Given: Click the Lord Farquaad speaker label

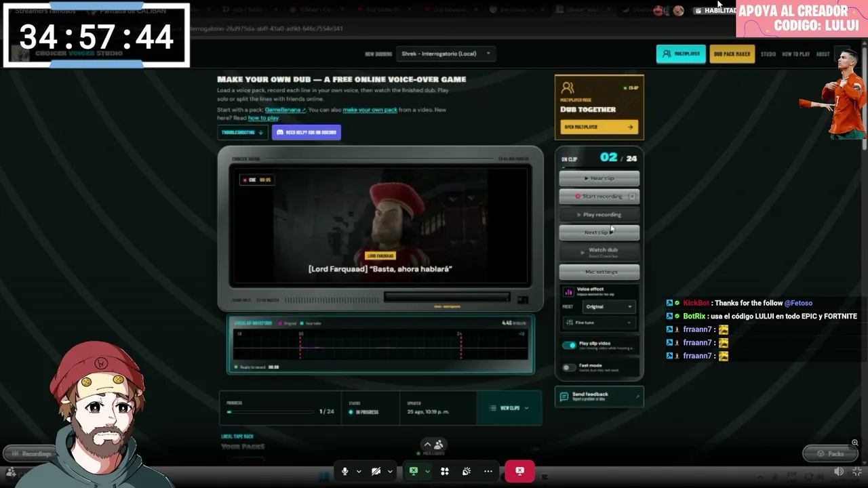Looking at the screenshot, I should click(380, 256).
